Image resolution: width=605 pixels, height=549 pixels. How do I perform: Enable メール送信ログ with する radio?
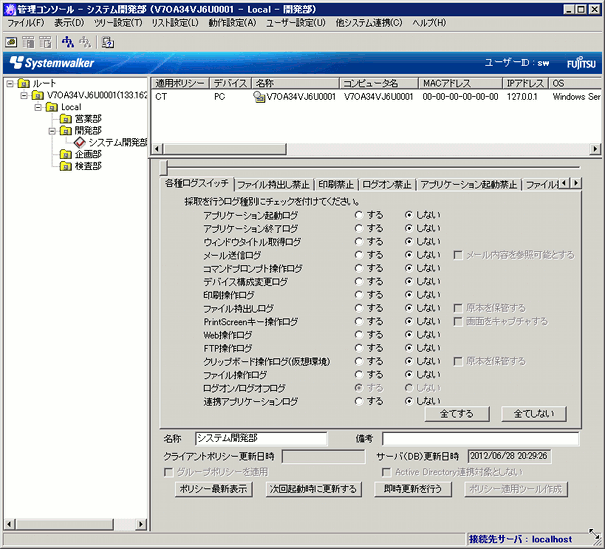click(x=359, y=255)
